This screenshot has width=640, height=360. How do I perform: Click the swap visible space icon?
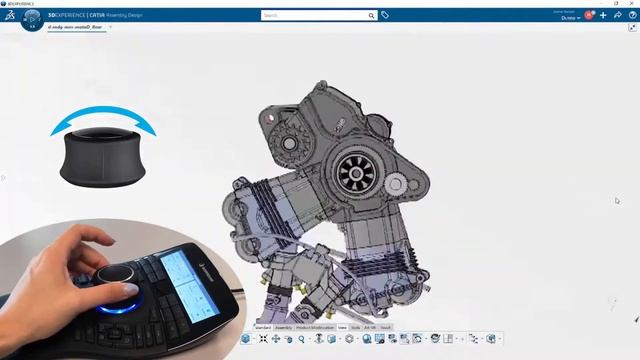404,339
